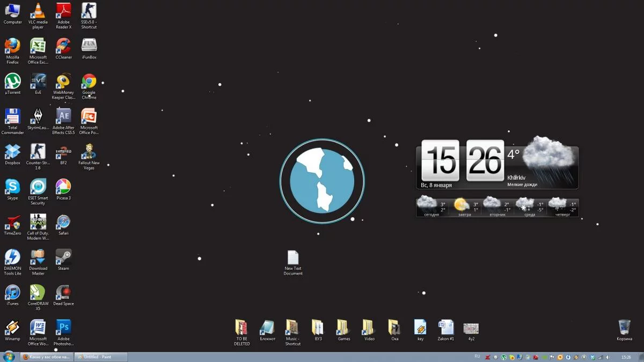Select Adobe Photoshop desktop icon
This screenshot has width=644, height=362.
(63, 333)
